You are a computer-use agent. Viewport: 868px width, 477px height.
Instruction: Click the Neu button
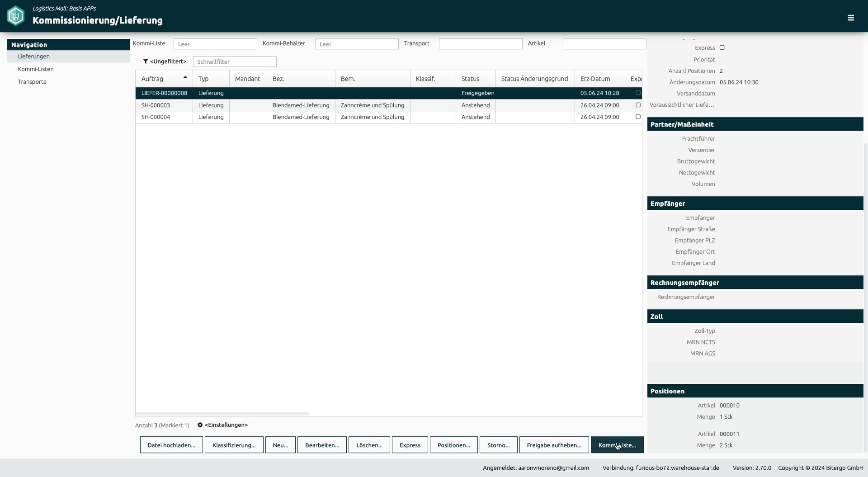tap(280, 445)
